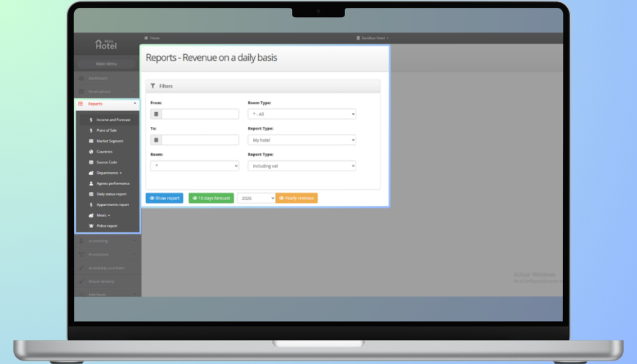
Task: Click the Show report button
Action: [164, 198]
